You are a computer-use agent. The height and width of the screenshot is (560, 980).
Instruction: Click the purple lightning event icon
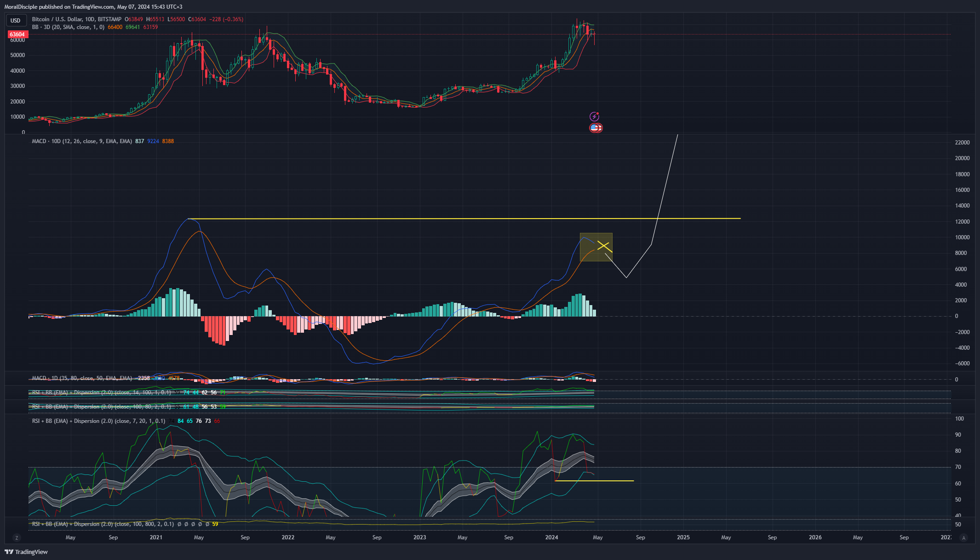595,116
